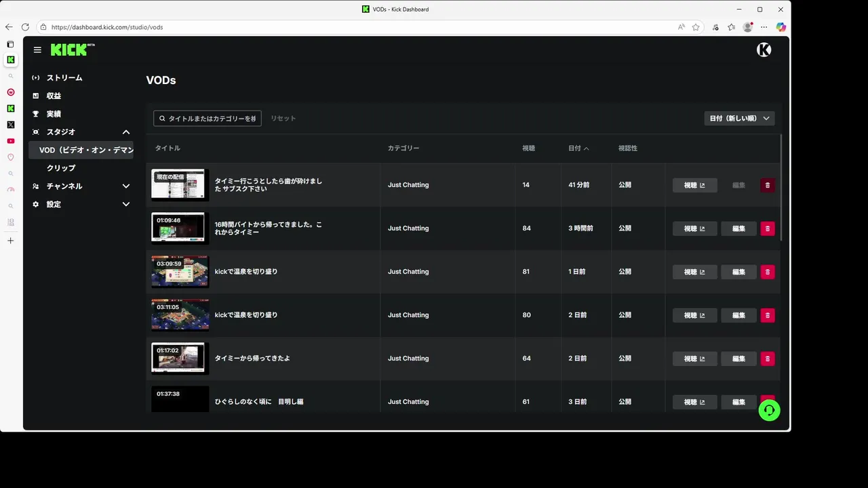Click 視聴 for the 16時間バイト VOD

(x=694, y=228)
